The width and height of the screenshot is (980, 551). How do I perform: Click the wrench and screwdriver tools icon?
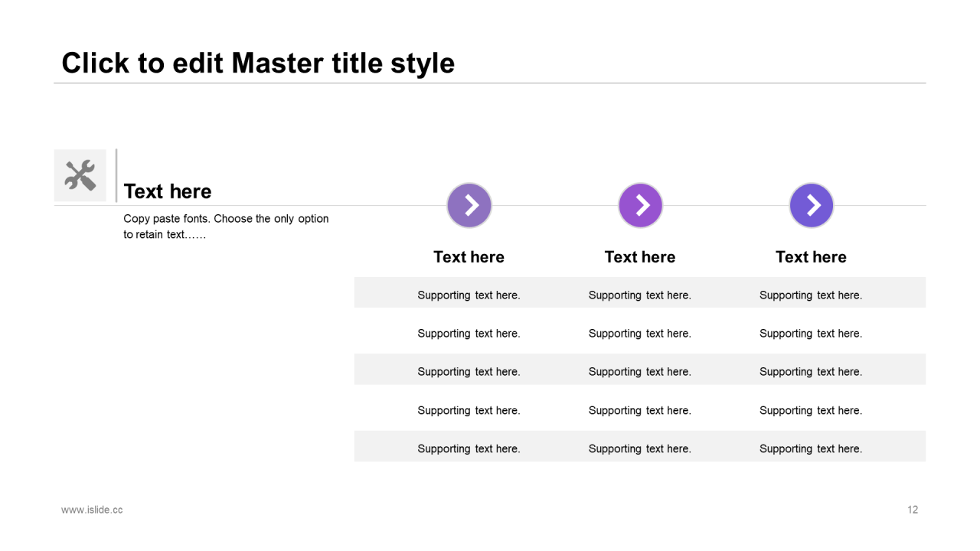pyautogui.click(x=80, y=175)
